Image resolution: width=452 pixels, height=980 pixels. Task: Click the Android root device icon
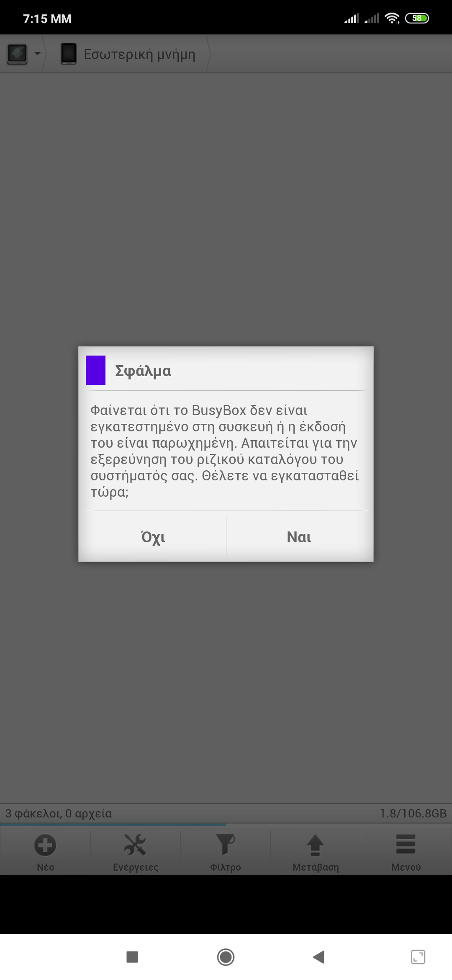coord(17,54)
